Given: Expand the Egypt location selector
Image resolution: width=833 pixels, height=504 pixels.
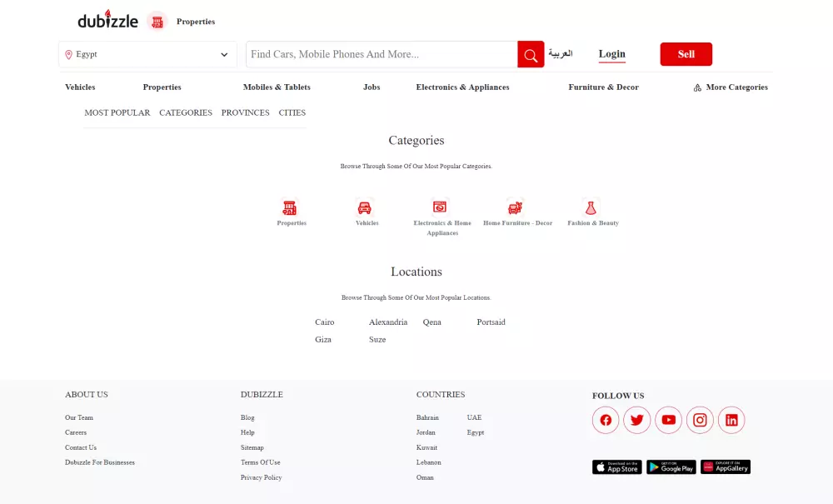Looking at the screenshot, I should point(147,54).
